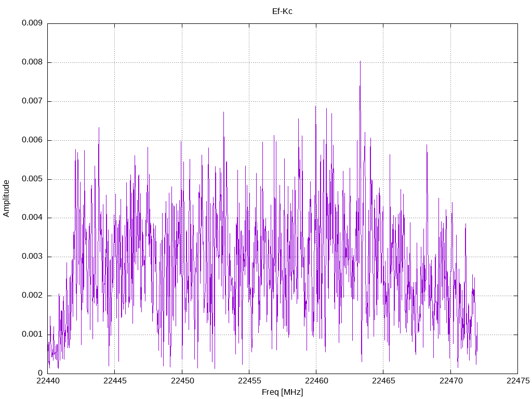Click the plot title "Ef-Kc"
532x399 pixels.
coord(282,11)
